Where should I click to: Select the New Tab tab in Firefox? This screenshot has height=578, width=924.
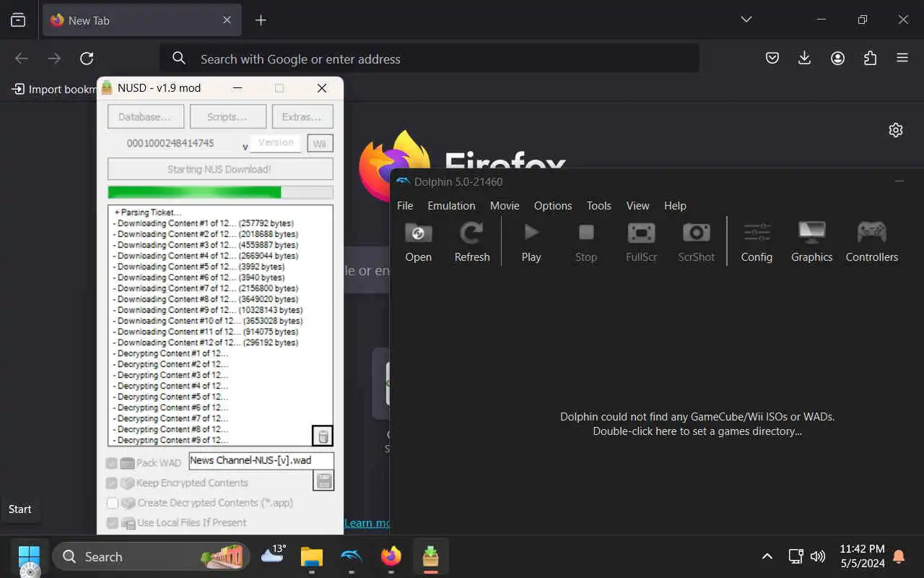142,20
